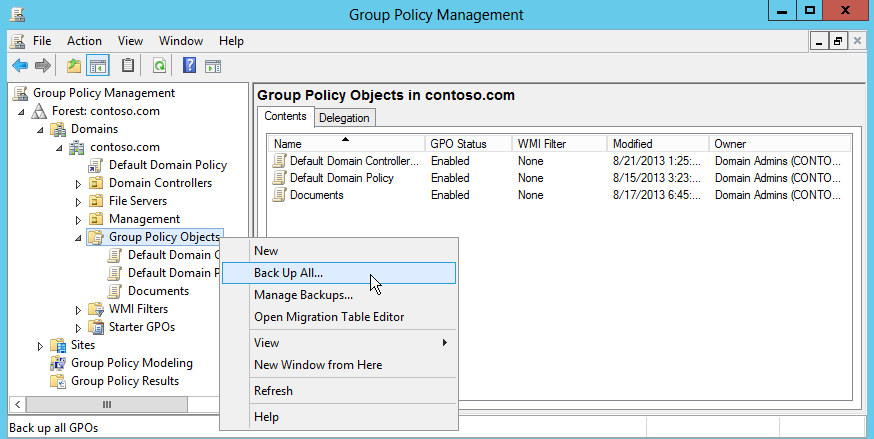
Task: Click the Up one level folder icon
Action: click(74, 66)
